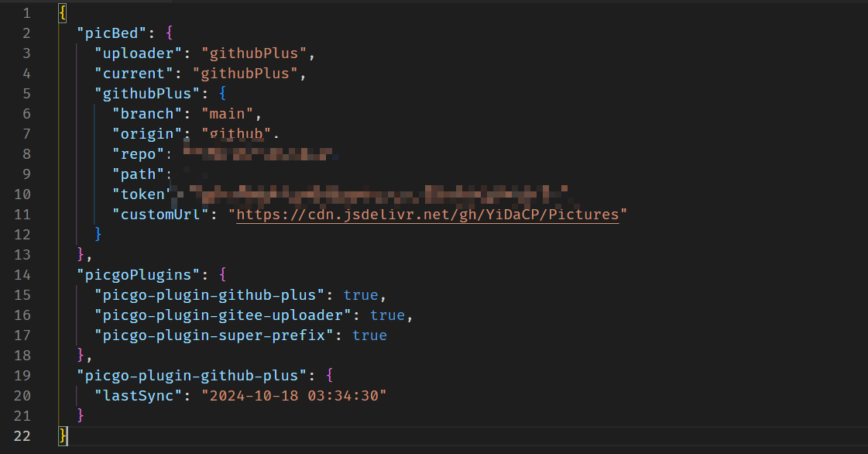868x454 pixels.
Task: Click the true value for picgo-plugin-super-prefix
Action: point(370,335)
